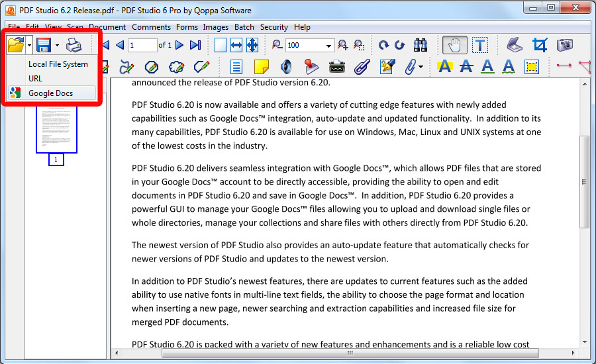596x364 pixels.
Task: Click the binoculars search icon
Action: coord(420,45)
